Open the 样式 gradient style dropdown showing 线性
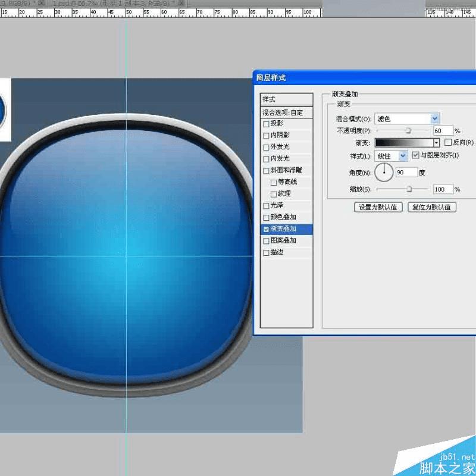 [x=403, y=156]
